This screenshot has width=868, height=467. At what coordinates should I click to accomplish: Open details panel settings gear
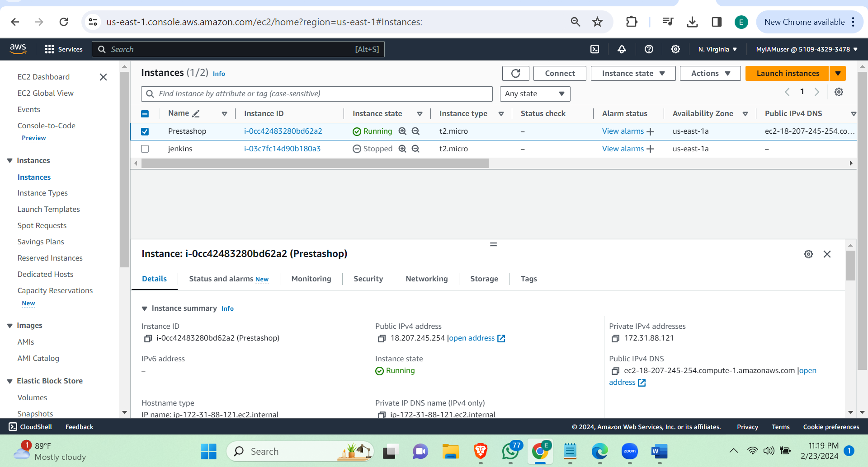tap(809, 254)
